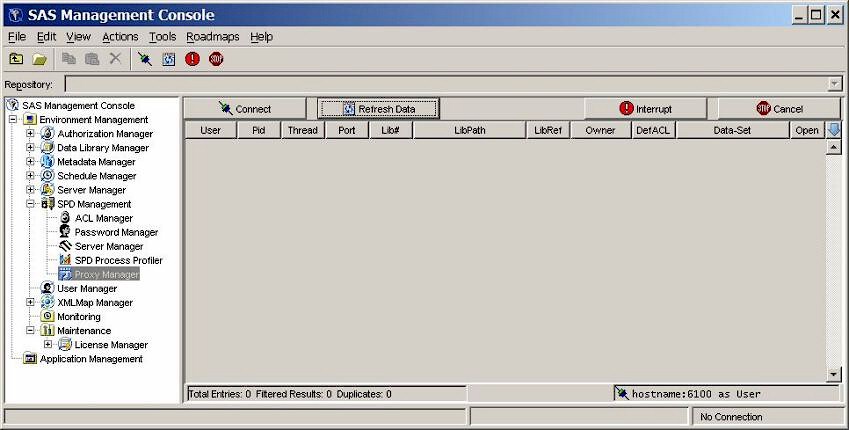Image resolution: width=849 pixels, height=430 pixels.
Task: Click the Environment Management icon
Action: [x=30, y=119]
